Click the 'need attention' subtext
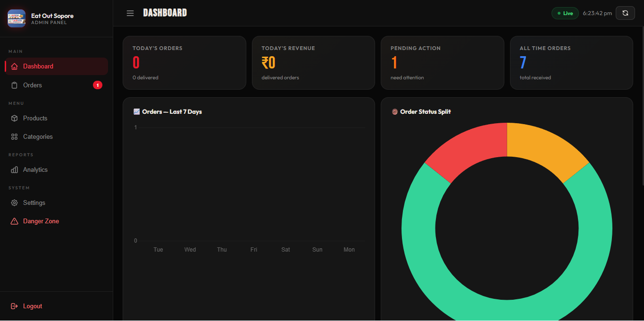This screenshot has width=644, height=321. coord(407,77)
